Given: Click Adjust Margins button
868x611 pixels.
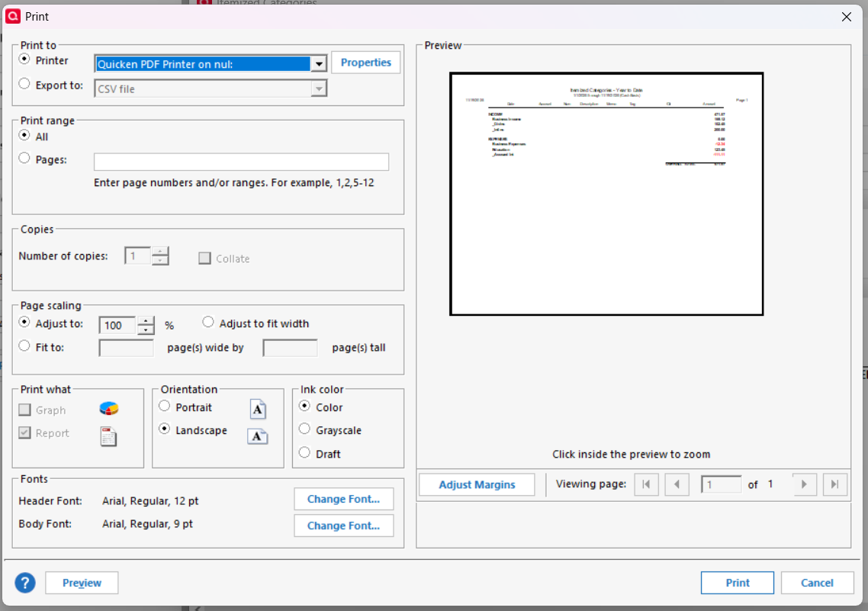Looking at the screenshot, I should click(x=477, y=485).
